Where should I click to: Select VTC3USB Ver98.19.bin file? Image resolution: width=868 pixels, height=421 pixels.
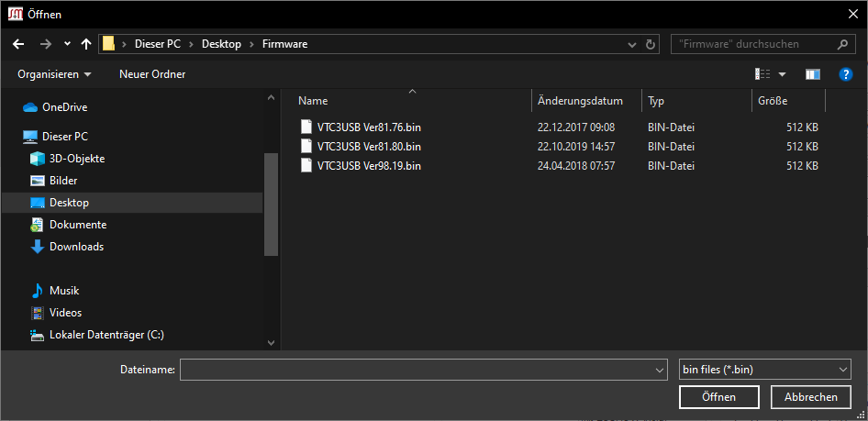[x=368, y=166]
